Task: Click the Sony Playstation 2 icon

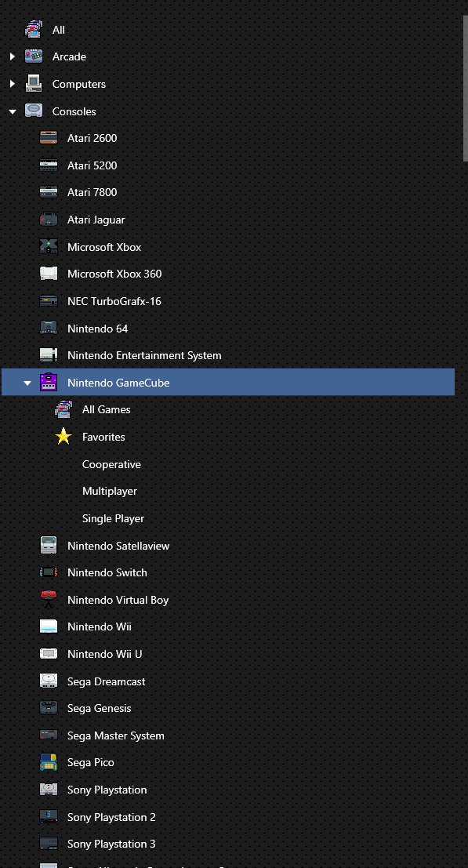Action: (49, 816)
